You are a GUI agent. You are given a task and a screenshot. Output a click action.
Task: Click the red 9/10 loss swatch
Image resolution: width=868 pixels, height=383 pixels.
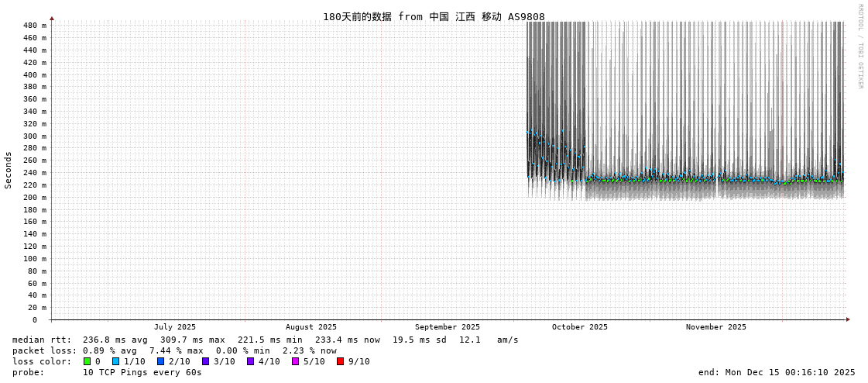point(340,361)
